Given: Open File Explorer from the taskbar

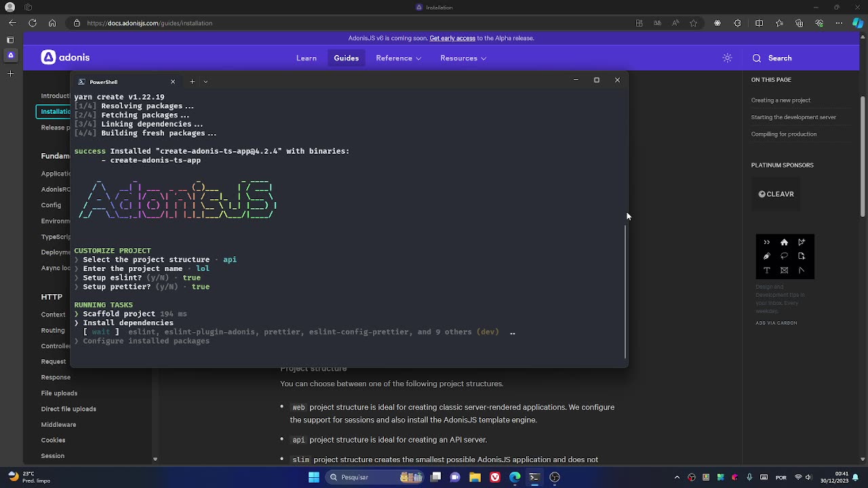Looking at the screenshot, I should (x=475, y=477).
